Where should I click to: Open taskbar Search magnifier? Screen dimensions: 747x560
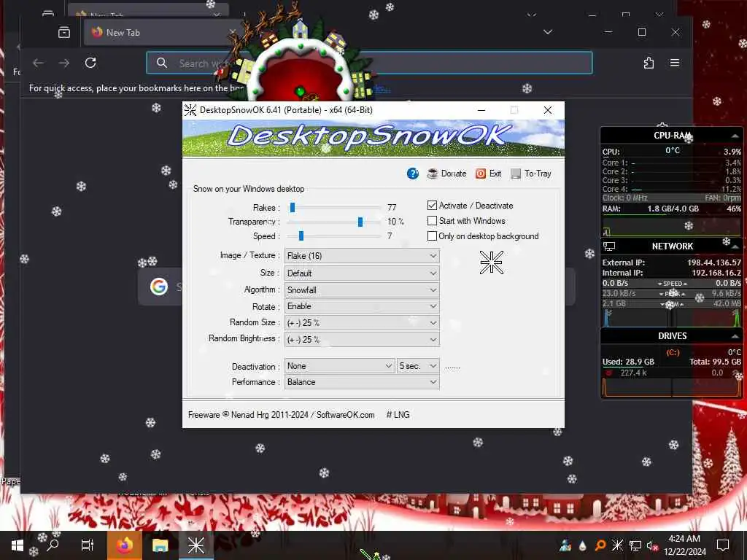(53, 545)
